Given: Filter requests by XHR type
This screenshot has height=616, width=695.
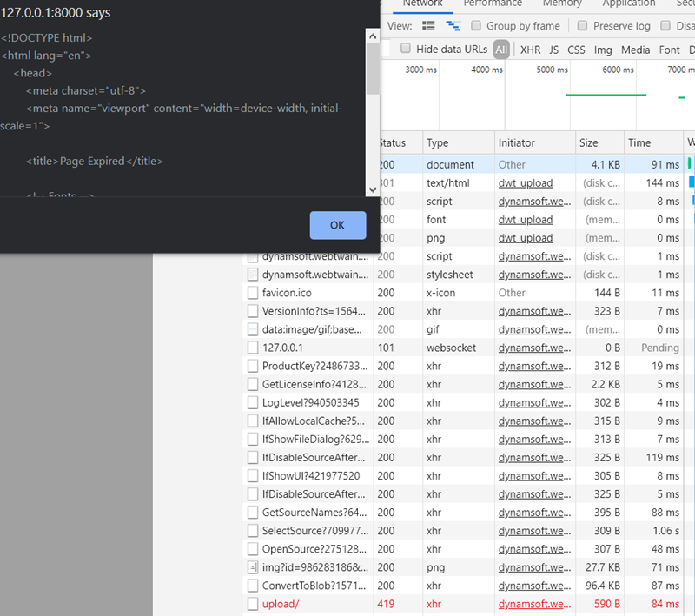Looking at the screenshot, I should [530, 50].
